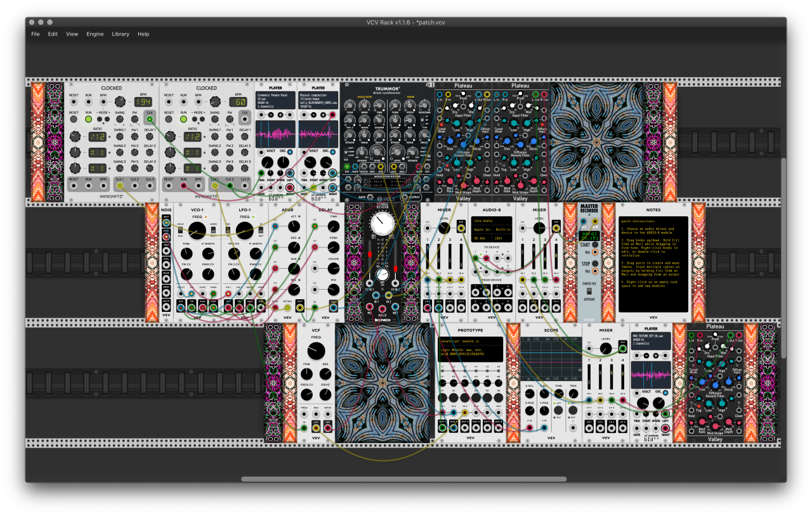Click Size knob on bottom-row Plateau reverb
The width and height of the screenshot is (812, 516).
tap(702, 382)
